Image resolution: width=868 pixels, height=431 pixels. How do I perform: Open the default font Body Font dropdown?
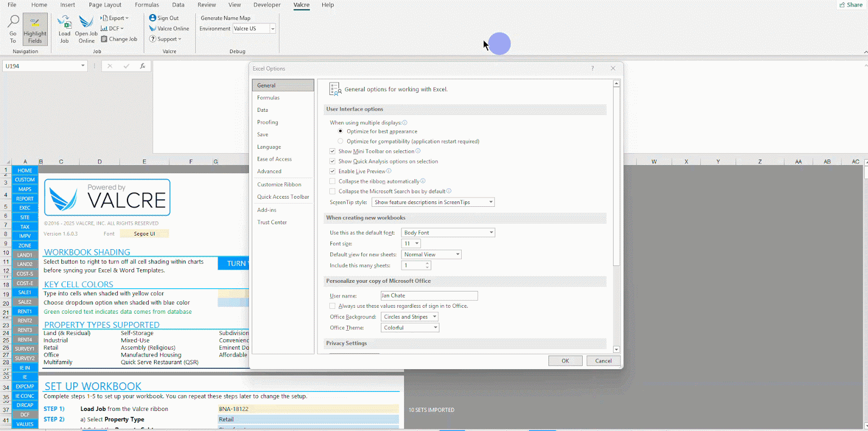tap(448, 232)
